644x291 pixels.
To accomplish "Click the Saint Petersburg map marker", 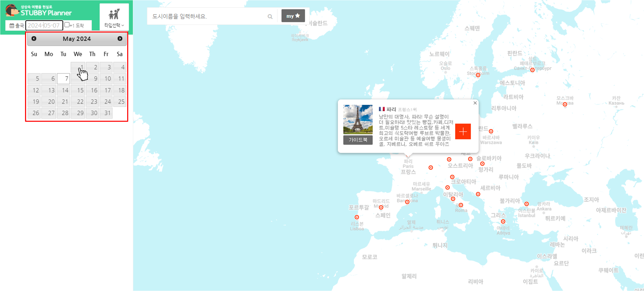I will click(x=532, y=70).
